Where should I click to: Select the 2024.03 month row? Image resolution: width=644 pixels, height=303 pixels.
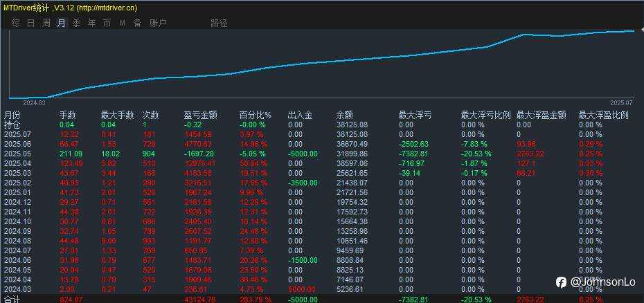[17, 289]
